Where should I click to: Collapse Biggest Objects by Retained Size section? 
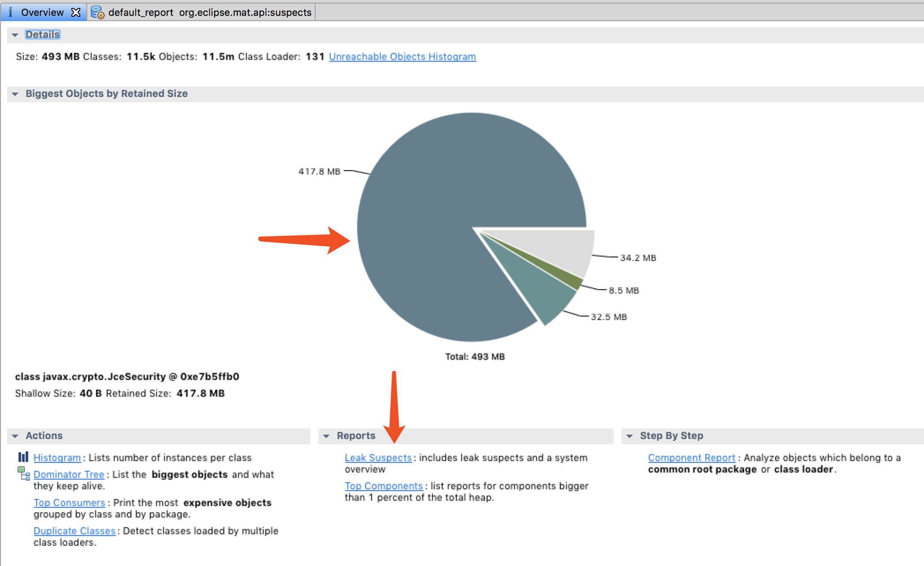[15, 94]
